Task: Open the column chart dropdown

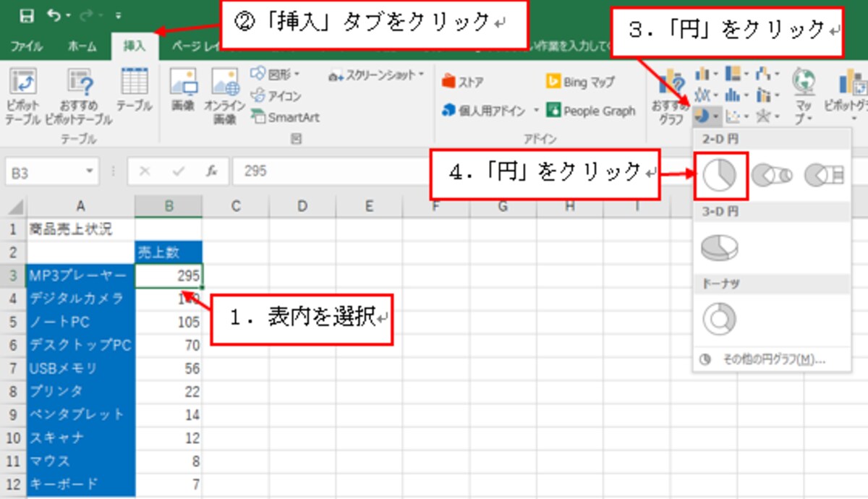Action: pos(707,74)
